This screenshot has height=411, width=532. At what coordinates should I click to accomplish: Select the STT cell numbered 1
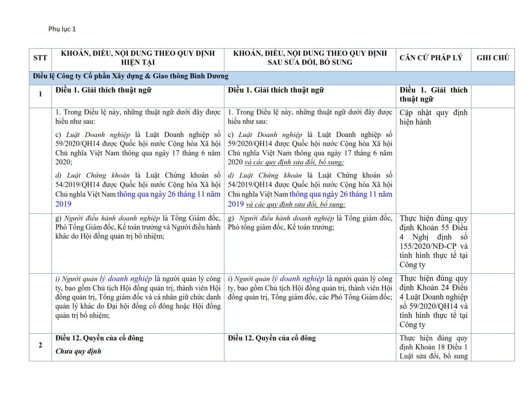click(40, 94)
